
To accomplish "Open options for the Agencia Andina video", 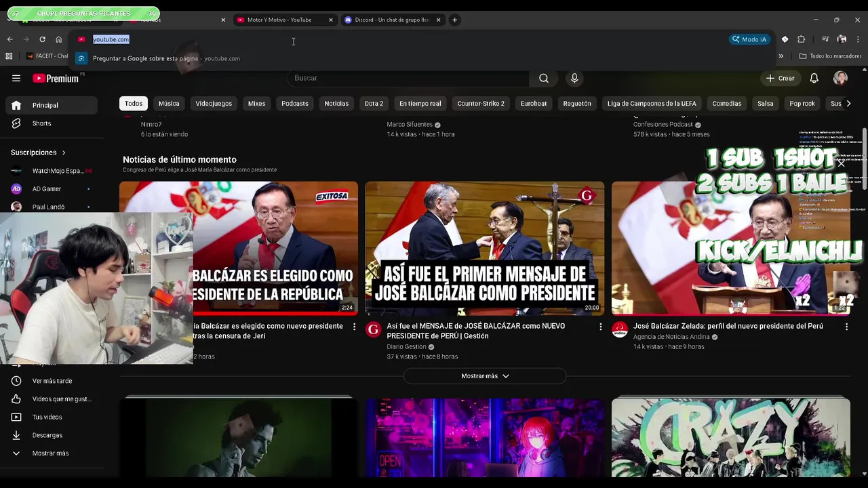I will (846, 327).
